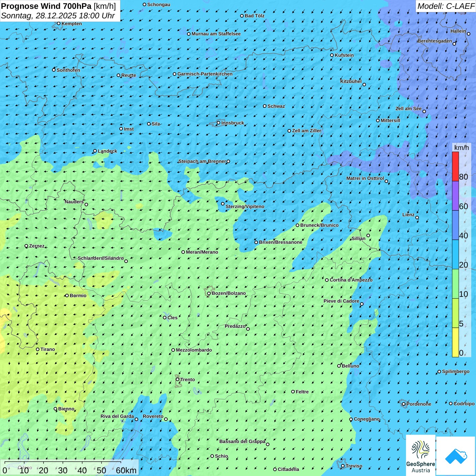Click the "Belluno" city label
This screenshot has height=476, width=476.
[x=351, y=366]
